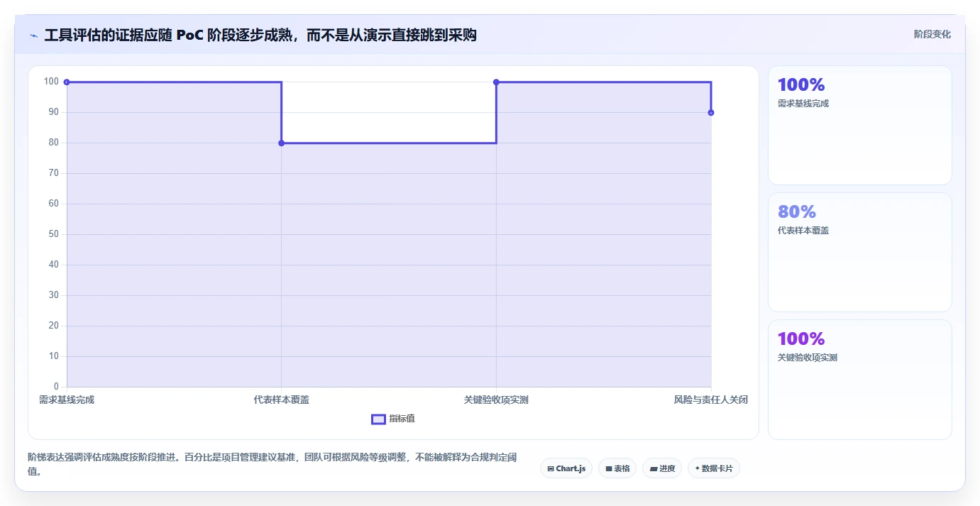Click the data point above 关键验收项实测

coord(496,82)
